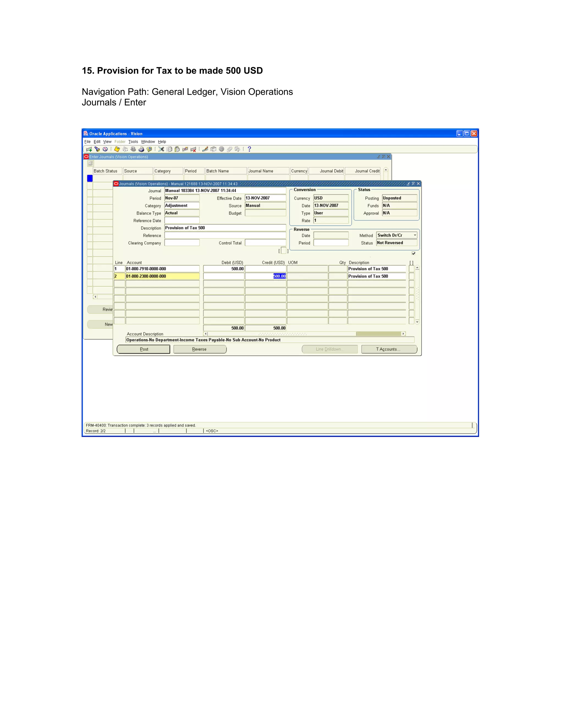Click the Edit Field pencil icon
The image size is (563, 728).
pos(205,149)
